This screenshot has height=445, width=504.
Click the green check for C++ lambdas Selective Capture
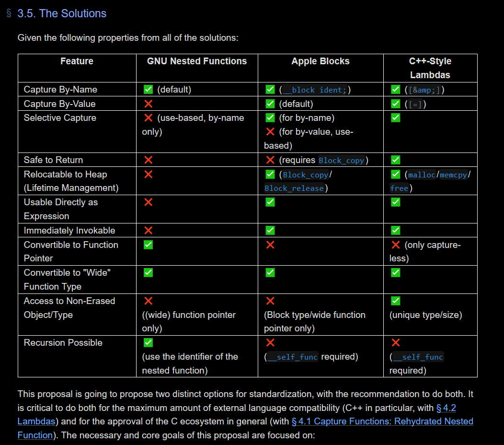point(395,117)
